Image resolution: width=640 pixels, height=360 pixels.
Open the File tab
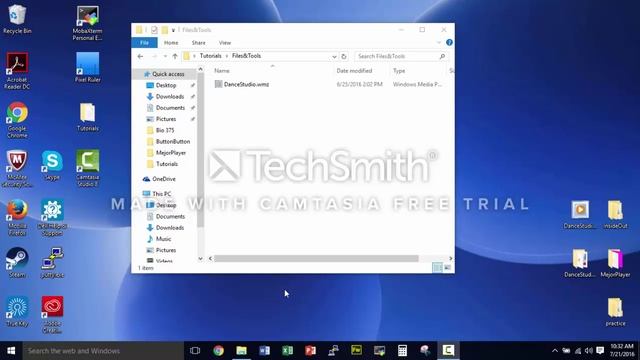coord(144,42)
